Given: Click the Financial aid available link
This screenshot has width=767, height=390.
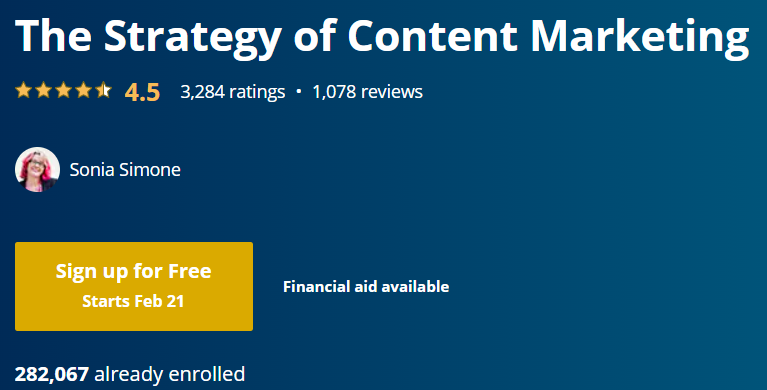Looking at the screenshot, I should [x=366, y=286].
